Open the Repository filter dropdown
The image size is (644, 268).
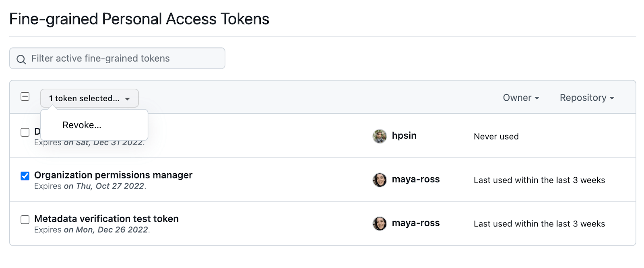point(586,98)
